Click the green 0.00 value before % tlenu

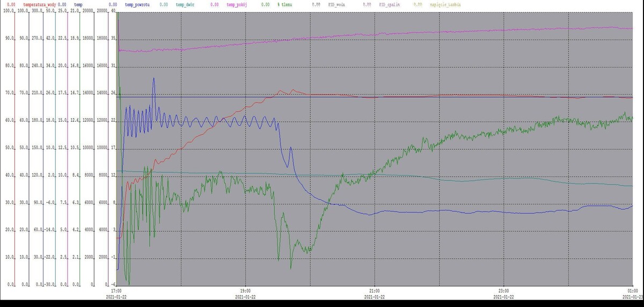click(x=265, y=4)
